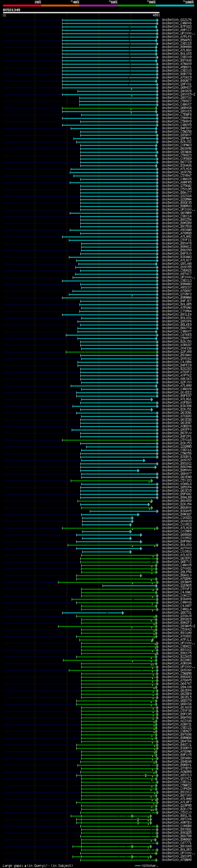This screenshot has width=197, height=868.
Task: Open hit UniRef100_C4N0V6
Action: pyautogui.click(x=177, y=23)
